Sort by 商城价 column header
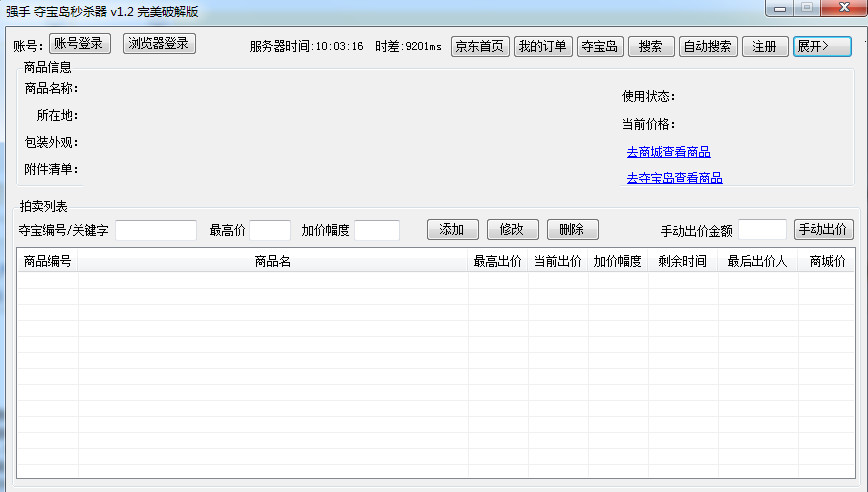This screenshot has width=868, height=492. tap(826, 261)
